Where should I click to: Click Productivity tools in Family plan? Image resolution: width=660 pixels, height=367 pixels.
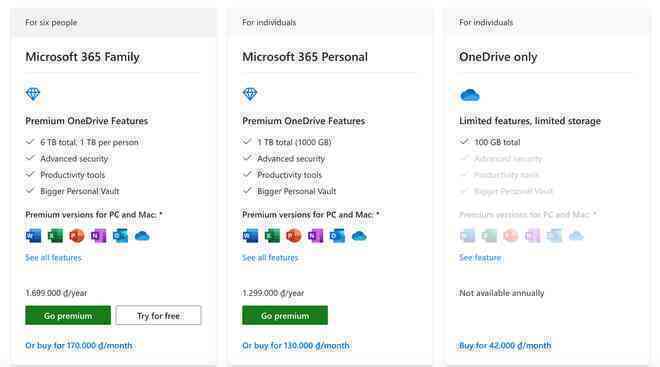coord(73,175)
